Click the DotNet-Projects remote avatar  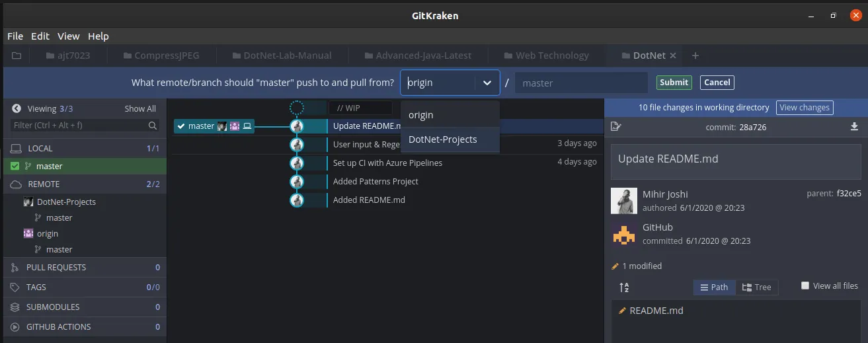pyautogui.click(x=28, y=202)
